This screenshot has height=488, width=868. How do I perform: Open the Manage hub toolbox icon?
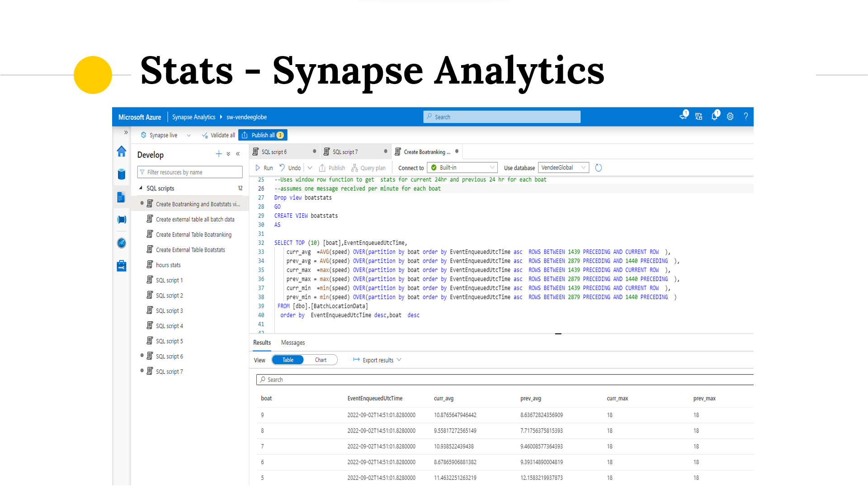click(122, 266)
